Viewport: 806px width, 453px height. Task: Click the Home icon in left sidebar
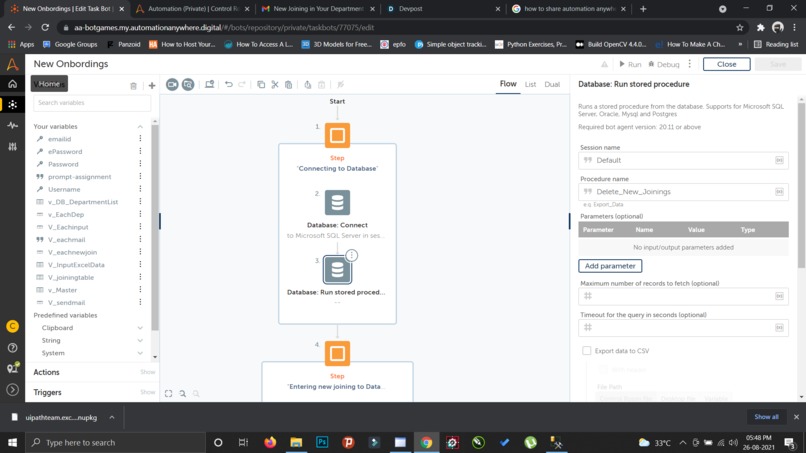click(x=12, y=84)
